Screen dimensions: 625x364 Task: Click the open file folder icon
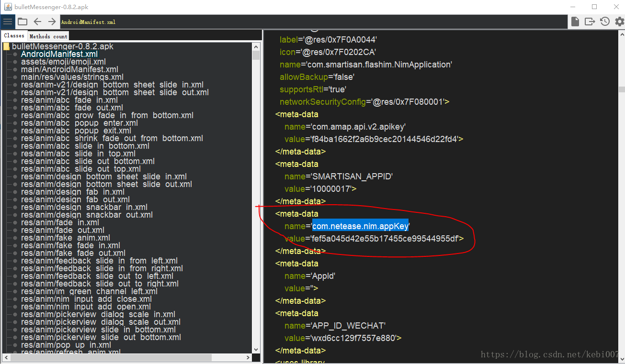pyautogui.click(x=23, y=22)
